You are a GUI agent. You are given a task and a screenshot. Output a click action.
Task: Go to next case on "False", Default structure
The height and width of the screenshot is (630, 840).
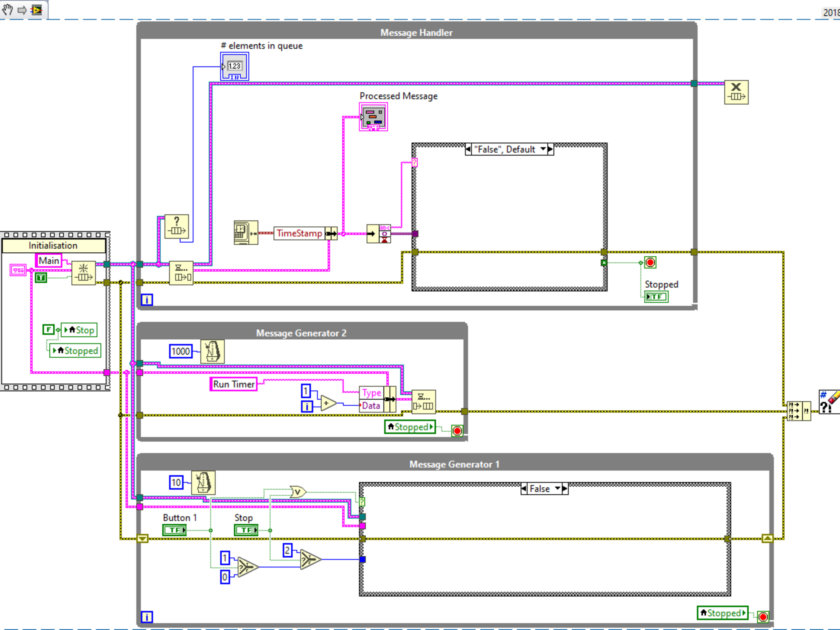[550, 149]
